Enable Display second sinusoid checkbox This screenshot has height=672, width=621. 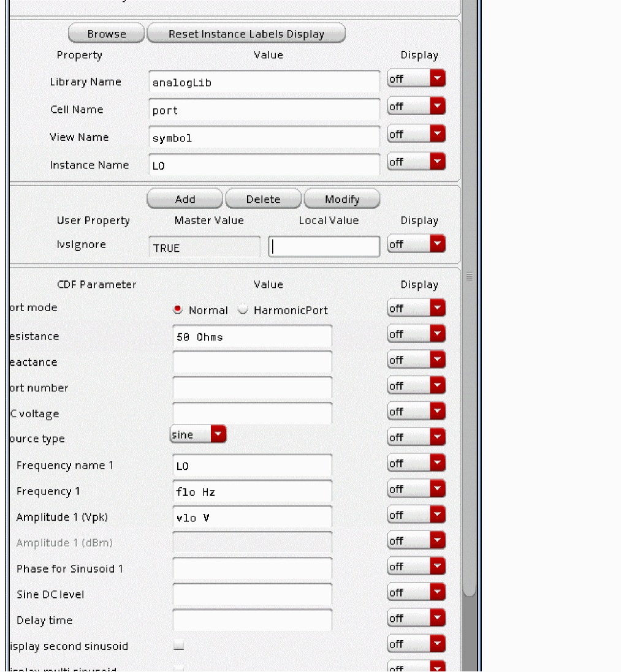tap(178, 645)
